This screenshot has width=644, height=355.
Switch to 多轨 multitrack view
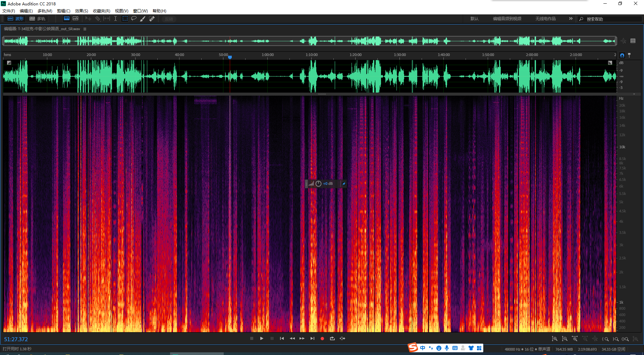[37, 19]
